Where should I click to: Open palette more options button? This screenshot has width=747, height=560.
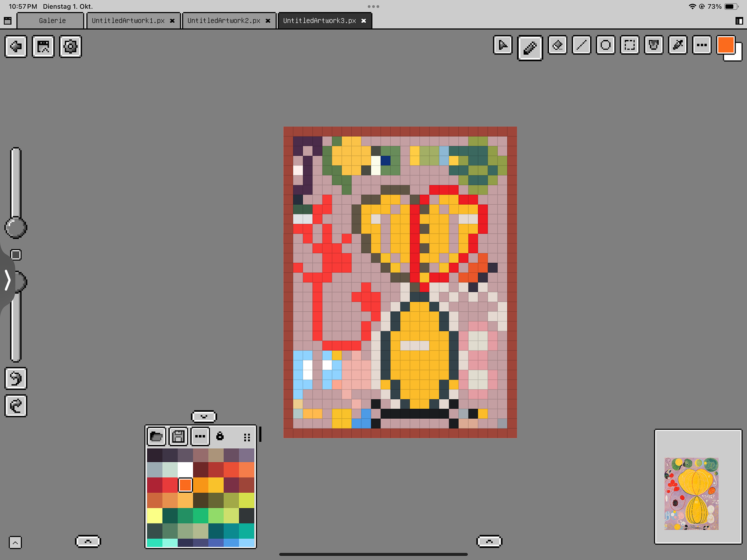pos(200,436)
